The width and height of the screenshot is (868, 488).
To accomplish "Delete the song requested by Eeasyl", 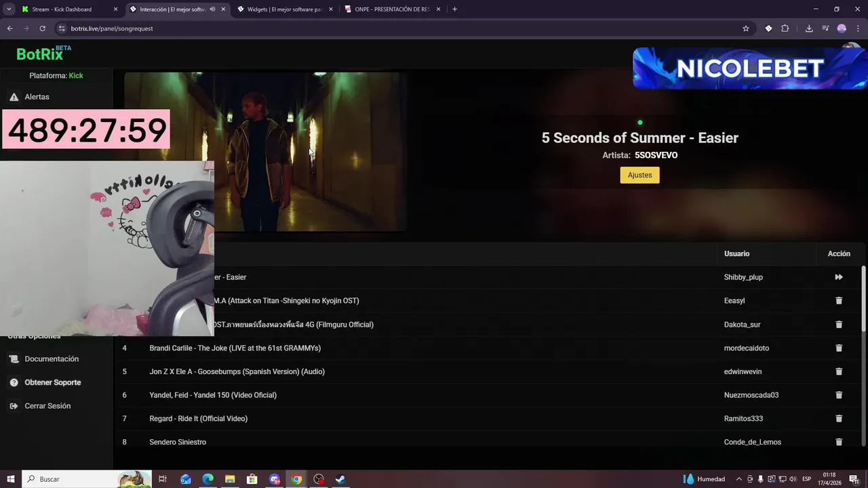I will 839,301.
